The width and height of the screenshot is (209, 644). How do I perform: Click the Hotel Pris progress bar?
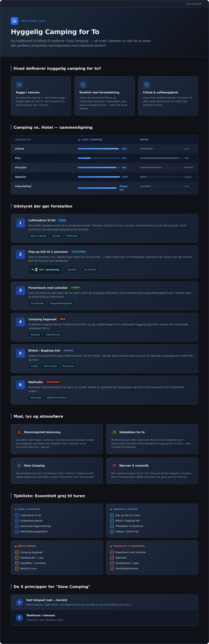161,158
